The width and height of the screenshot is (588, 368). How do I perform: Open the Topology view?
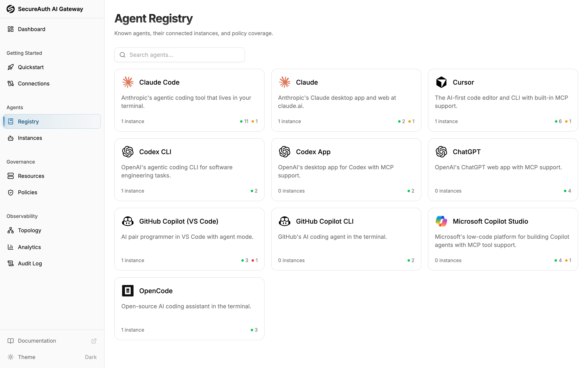[52, 230]
